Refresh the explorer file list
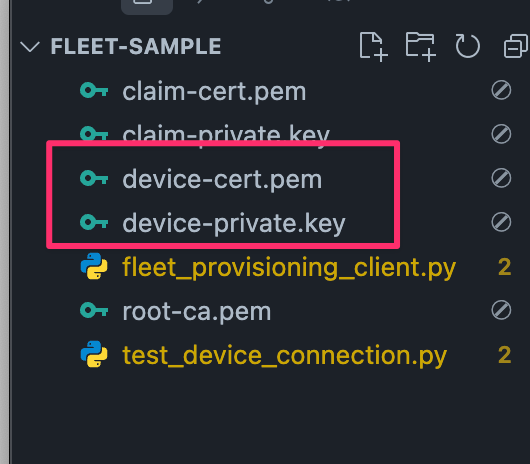Image resolution: width=530 pixels, height=464 pixels. click(467, 46)
